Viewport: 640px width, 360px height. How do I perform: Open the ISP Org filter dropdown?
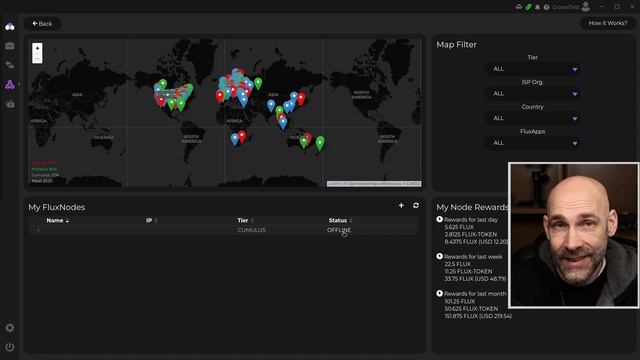pyautogui.click(x=533, y=93)
